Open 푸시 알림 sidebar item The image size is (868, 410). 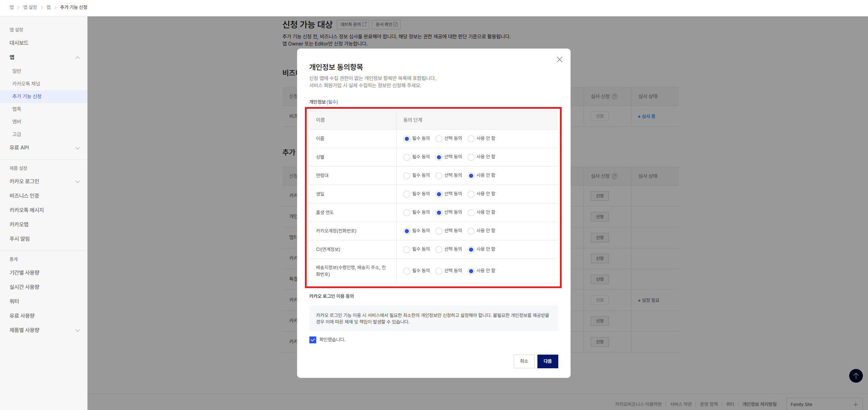click(x=19, y=239)
